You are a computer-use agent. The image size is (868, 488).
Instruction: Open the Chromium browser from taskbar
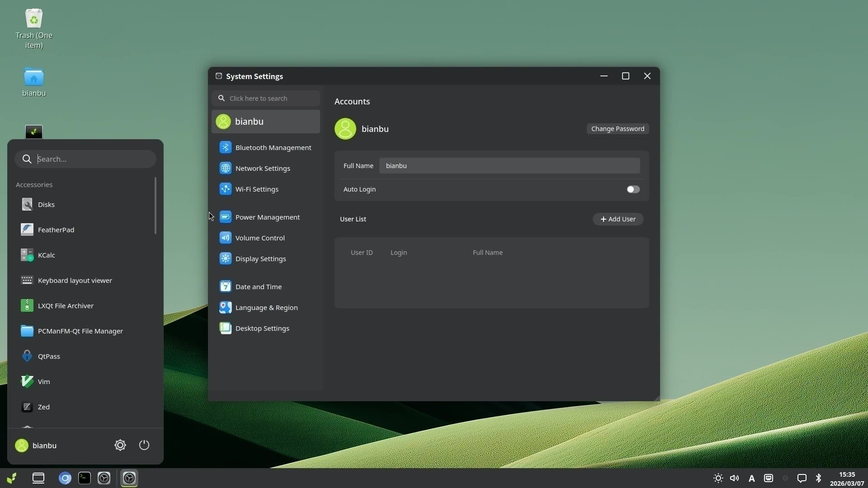[x=65, y=478]
